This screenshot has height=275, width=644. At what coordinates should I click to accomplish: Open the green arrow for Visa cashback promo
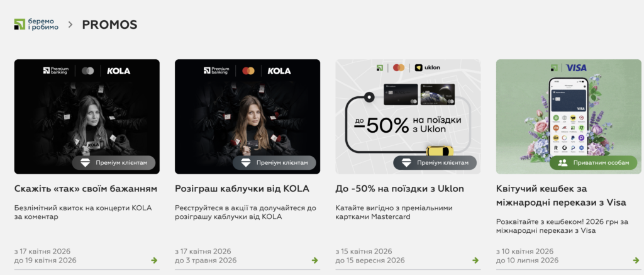click(636, 260)
